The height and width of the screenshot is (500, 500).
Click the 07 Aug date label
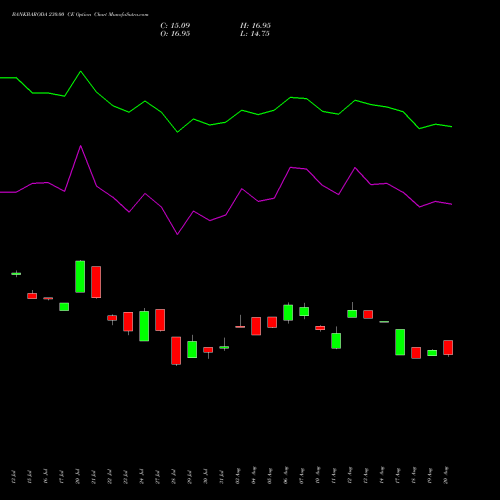click(x=302, y=476)
